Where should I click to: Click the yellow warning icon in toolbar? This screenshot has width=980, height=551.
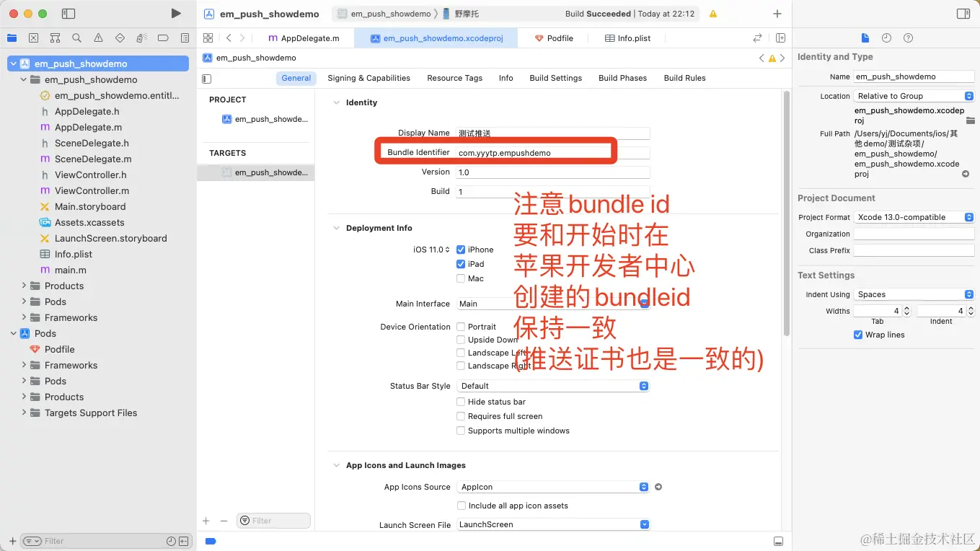point(713,14)
